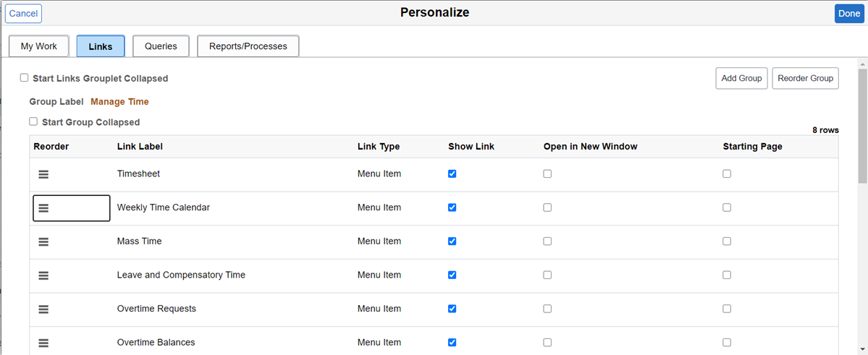Click the Overtime Requests reorder handle
Image resolution: width=868 pixels, height=355 pixels.
(x=43, y=309)
